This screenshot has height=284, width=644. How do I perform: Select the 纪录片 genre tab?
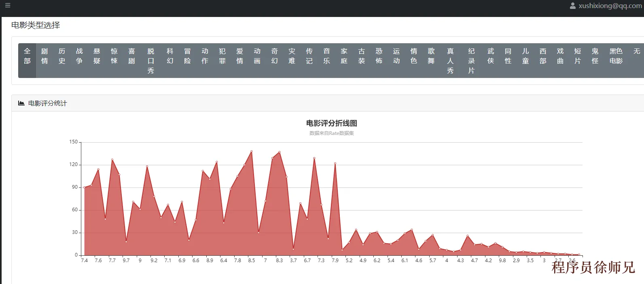471,61
